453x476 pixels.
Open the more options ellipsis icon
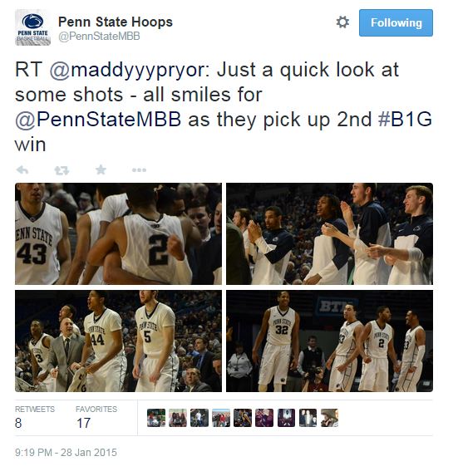pyautogui.click(x=139, y=170)
